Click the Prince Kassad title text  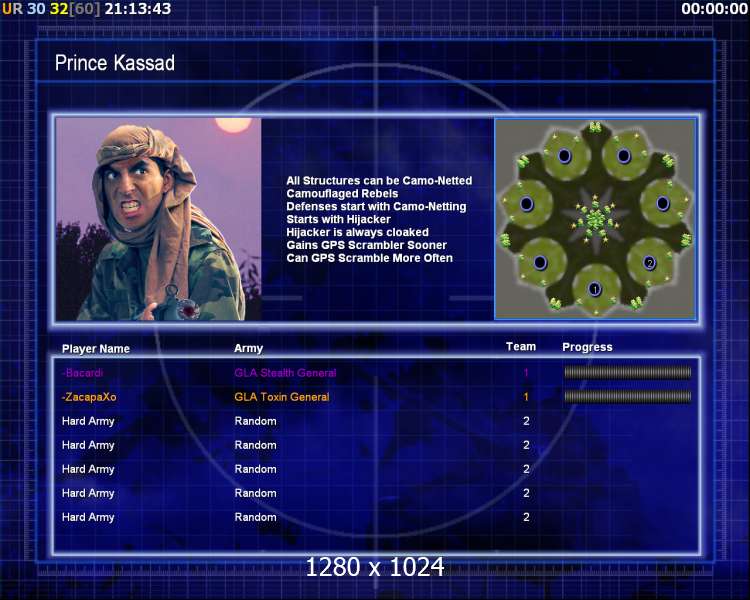[115, 63]
